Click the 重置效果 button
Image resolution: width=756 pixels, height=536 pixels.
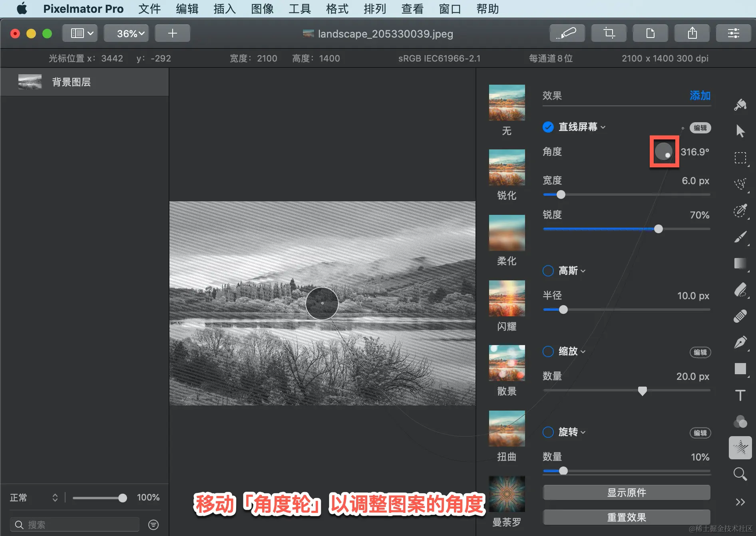pos(627,517)
